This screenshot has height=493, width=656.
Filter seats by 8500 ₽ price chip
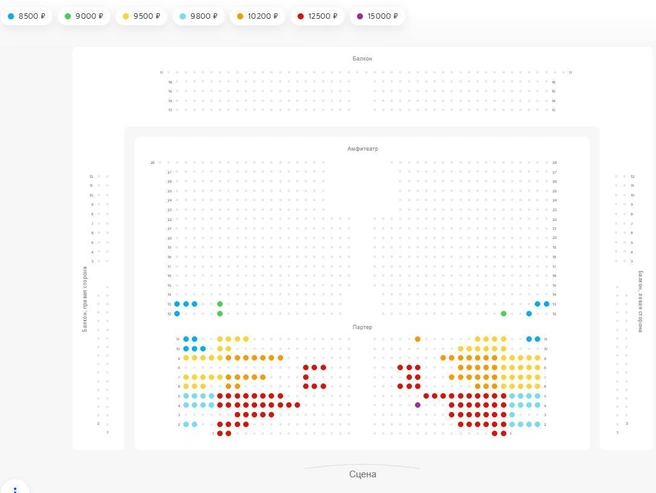(x=27, y=16)
